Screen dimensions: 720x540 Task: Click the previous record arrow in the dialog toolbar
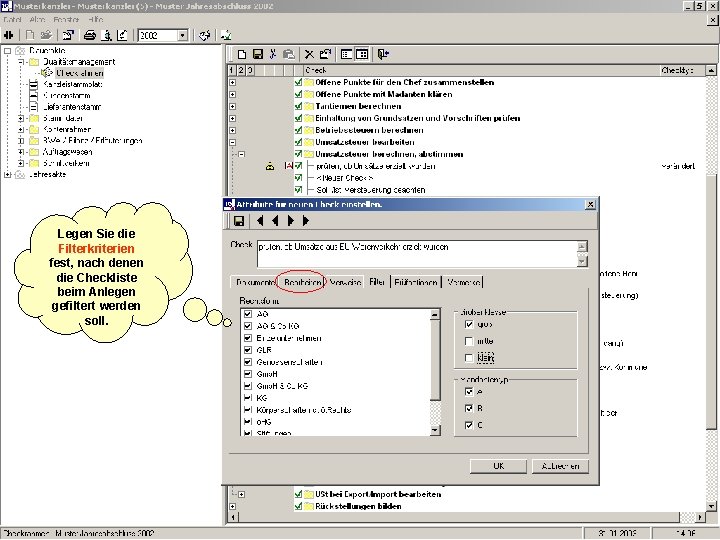tap(275, 221)
